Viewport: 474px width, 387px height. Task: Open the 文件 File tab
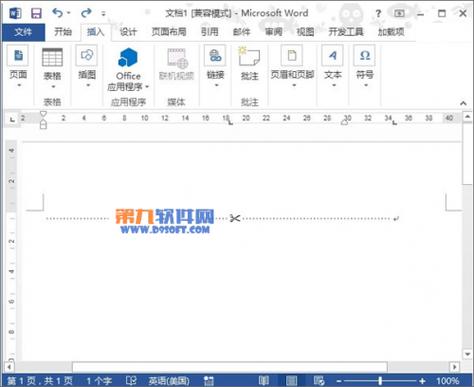tap(23, 32)
